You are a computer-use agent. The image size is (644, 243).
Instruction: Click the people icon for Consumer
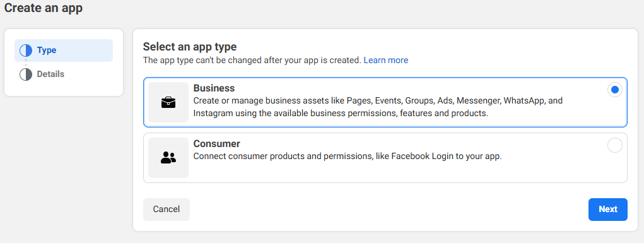tap(168, 158)
